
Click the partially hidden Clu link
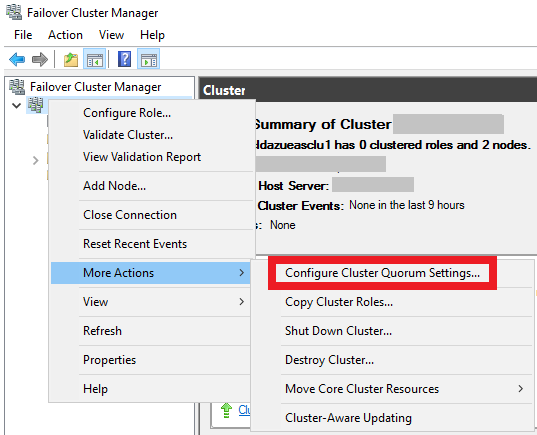244,410
